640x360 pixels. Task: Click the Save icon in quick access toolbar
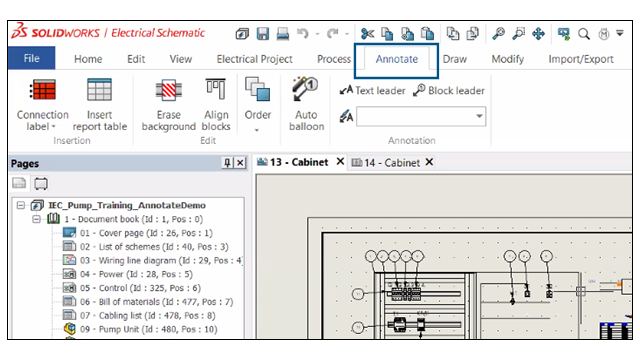tap(263, 34)
